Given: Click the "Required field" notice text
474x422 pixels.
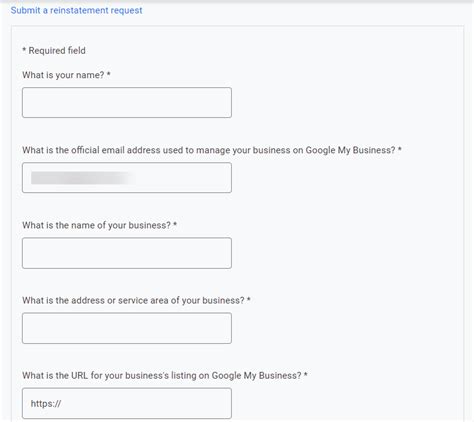Looking at the screenshot, I should point(57,51).
